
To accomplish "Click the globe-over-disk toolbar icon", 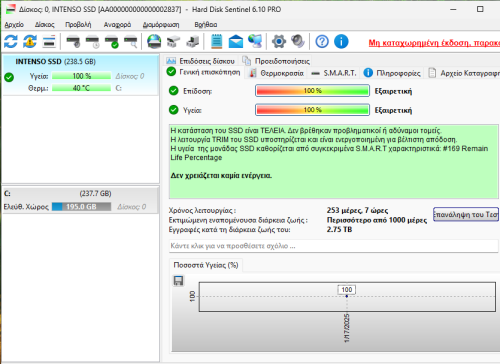I will point(154,42).
